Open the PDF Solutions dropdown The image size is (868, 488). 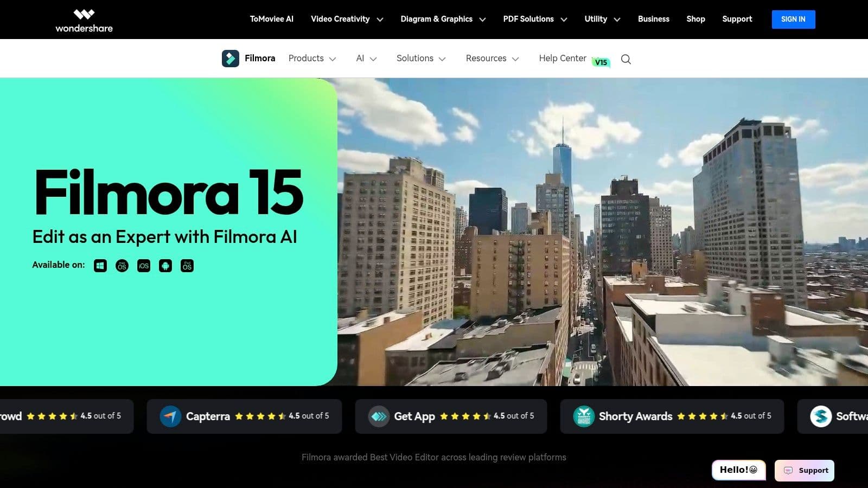[x=529, y=19]
